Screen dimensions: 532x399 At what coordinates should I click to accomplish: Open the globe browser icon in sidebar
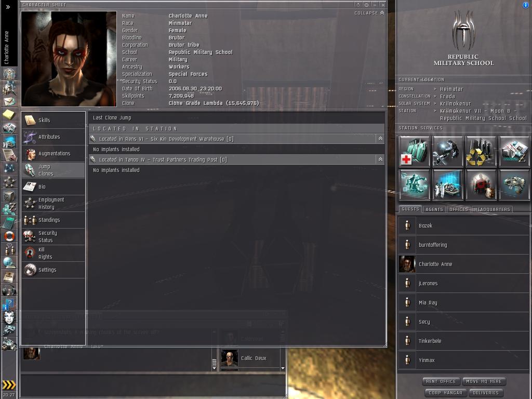[9, 263]
